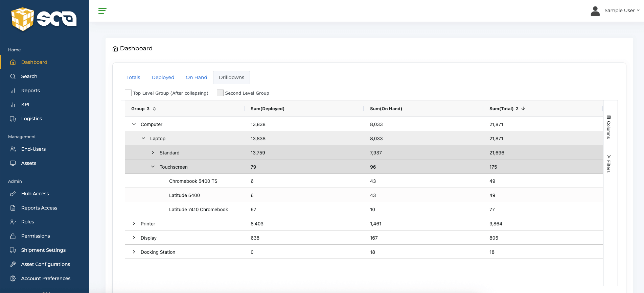Expand the Standard group row
Viewport: 644px width, 293px height.
point(153,152)
